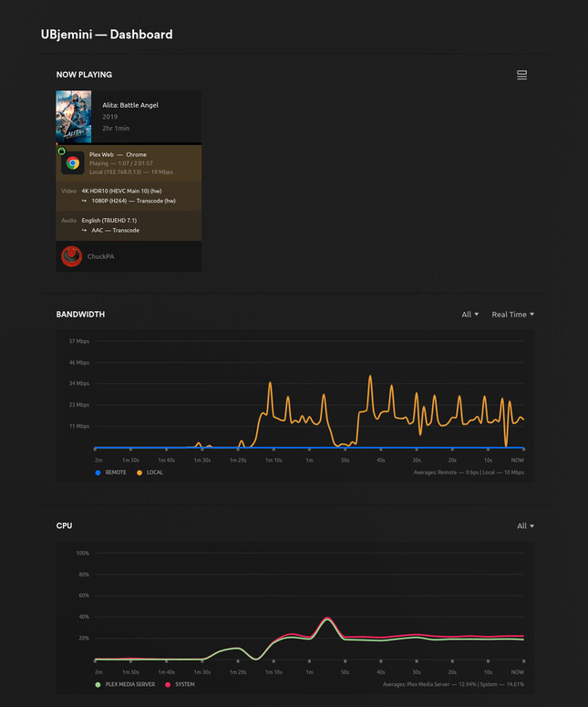Image resolution: width=588 pixels, height=707 pixels.
Task: Click the NOW PLAYING section heading
Action: point(84,75)
